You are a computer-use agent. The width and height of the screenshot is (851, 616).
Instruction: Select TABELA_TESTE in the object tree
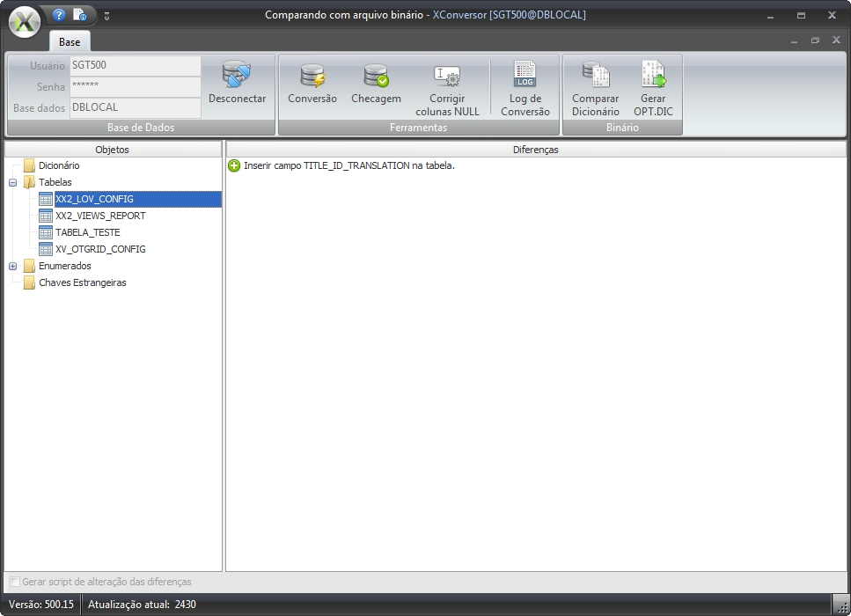[x=87, y=232]
